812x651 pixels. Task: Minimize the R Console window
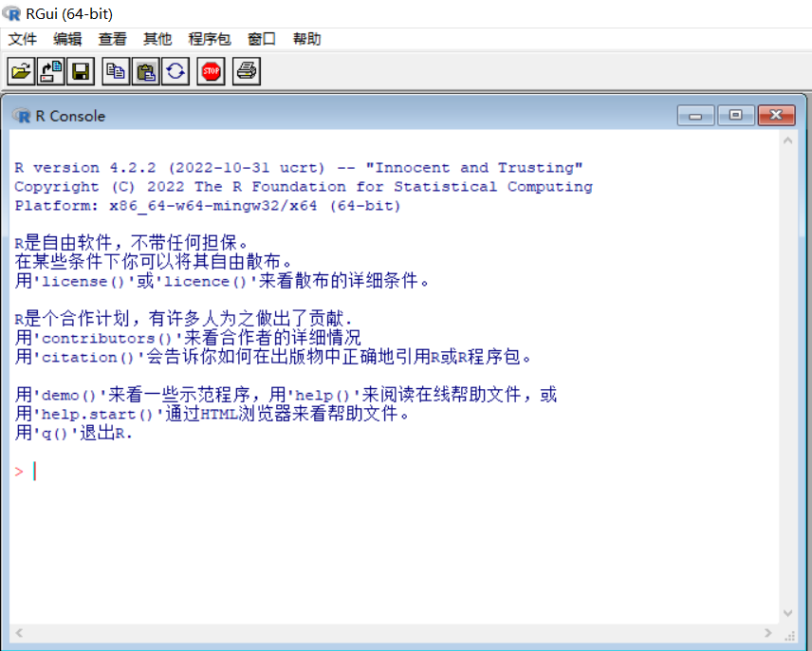click(x=695, y=116)
